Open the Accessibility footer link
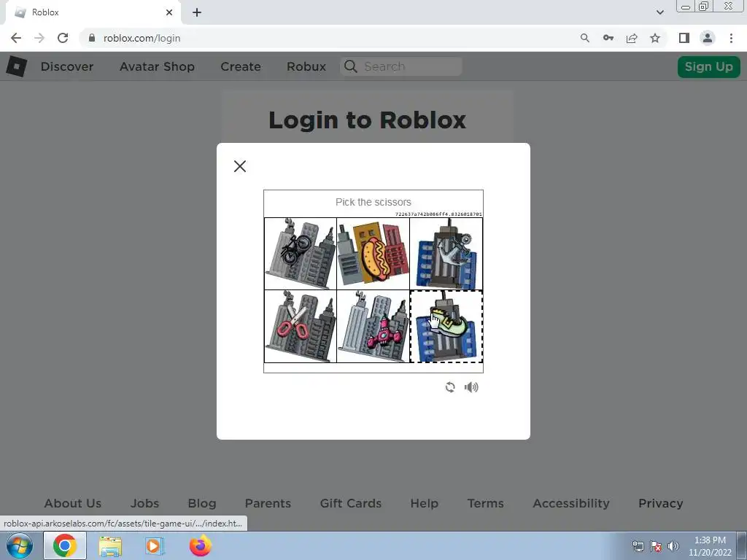This screenshot has width=747, height=560. [x=571, y=503]
